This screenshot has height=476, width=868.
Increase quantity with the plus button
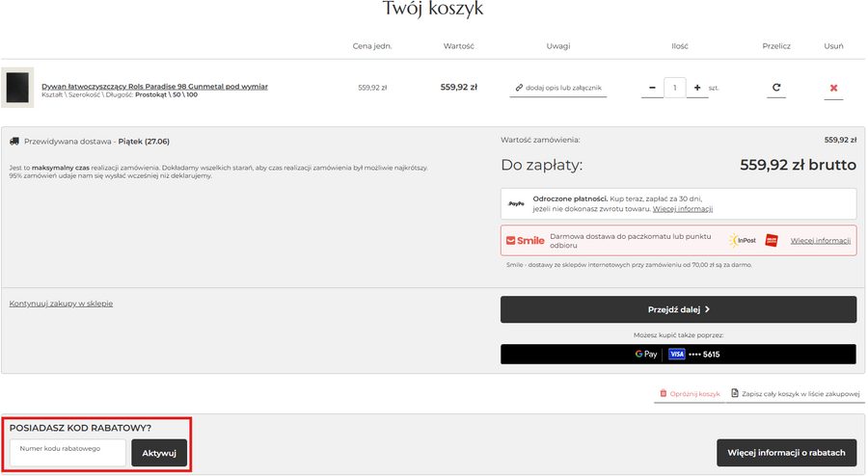(x=696, y=88)
